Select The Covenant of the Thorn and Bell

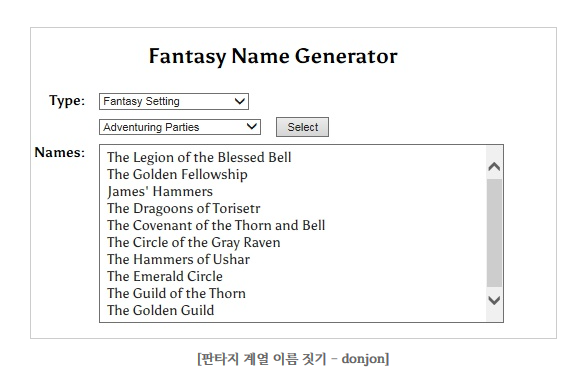(x=216, y=225)
